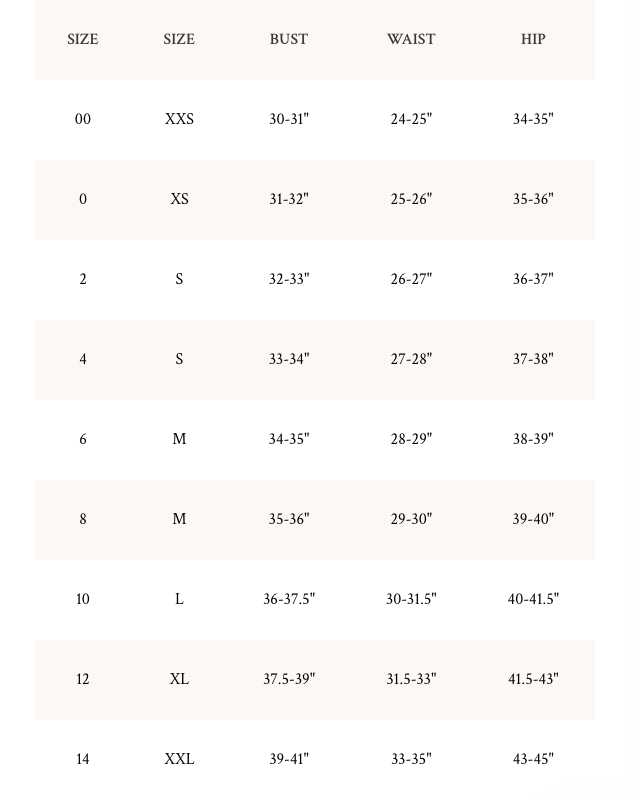Image resolution: width=634 pixels, height=798 pixels.
Task: Click the waist value 33-35"
Action: click(x=411, y=759)
